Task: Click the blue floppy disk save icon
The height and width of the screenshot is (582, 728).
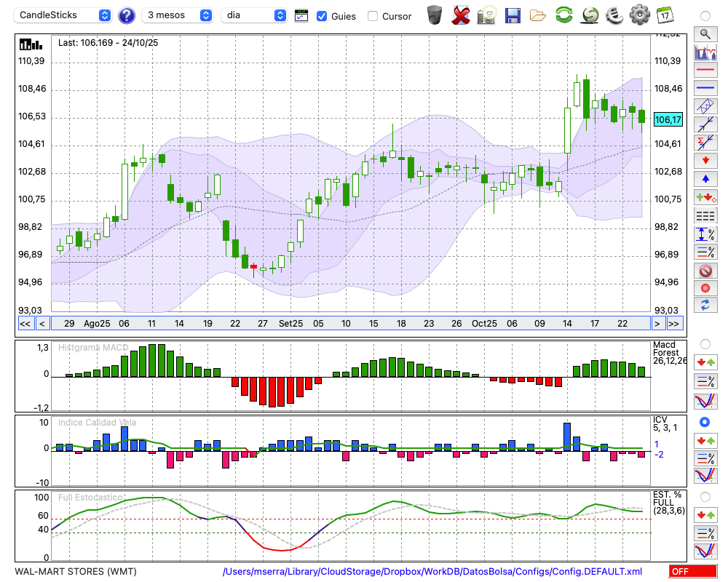Action: click(513, 15)
